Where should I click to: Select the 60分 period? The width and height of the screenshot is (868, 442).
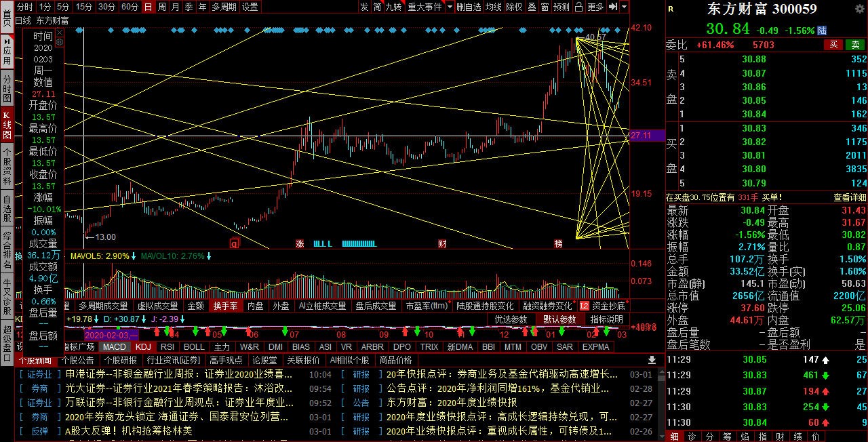click(130, 7)
